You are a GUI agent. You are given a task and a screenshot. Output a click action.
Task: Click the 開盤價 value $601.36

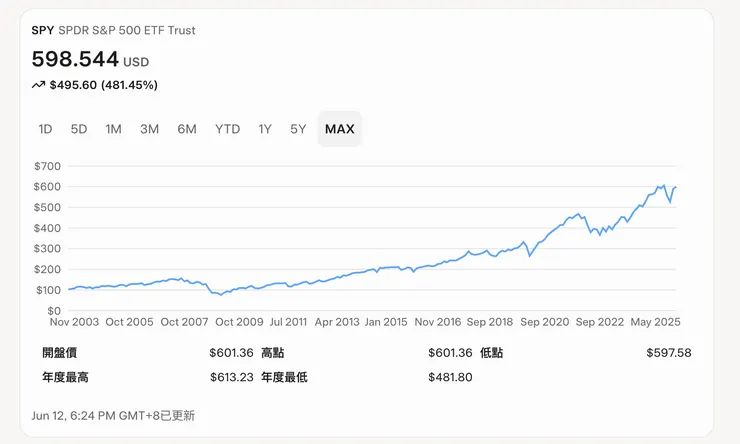[x=231, y=352]
